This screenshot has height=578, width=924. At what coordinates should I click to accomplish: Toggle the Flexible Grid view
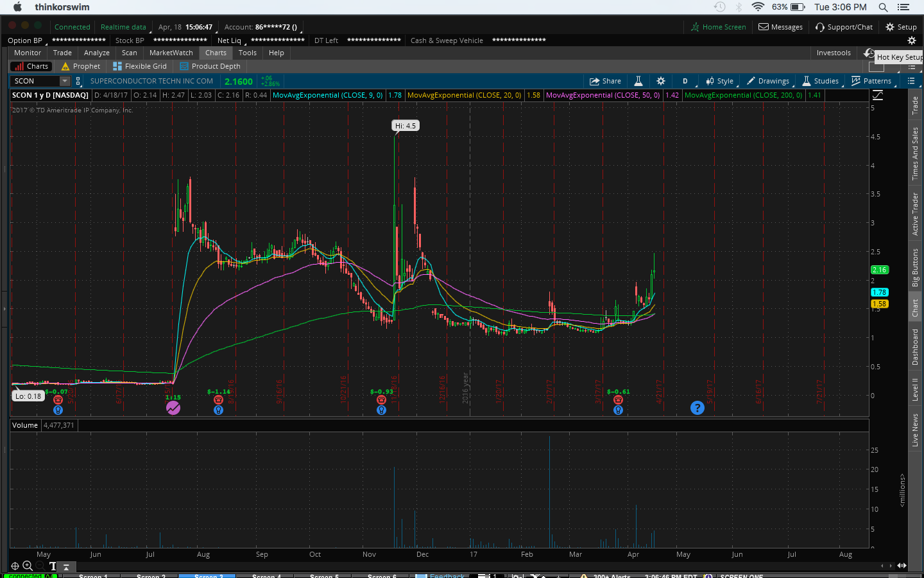140,66
